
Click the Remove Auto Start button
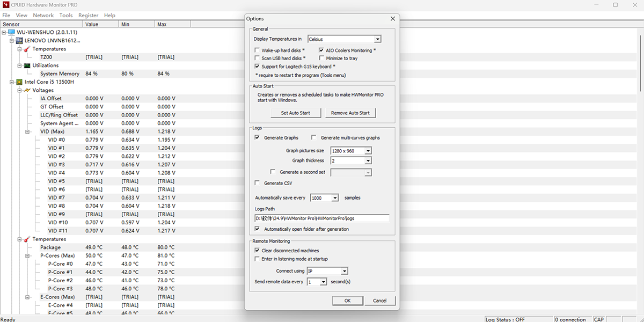(350, 113)
